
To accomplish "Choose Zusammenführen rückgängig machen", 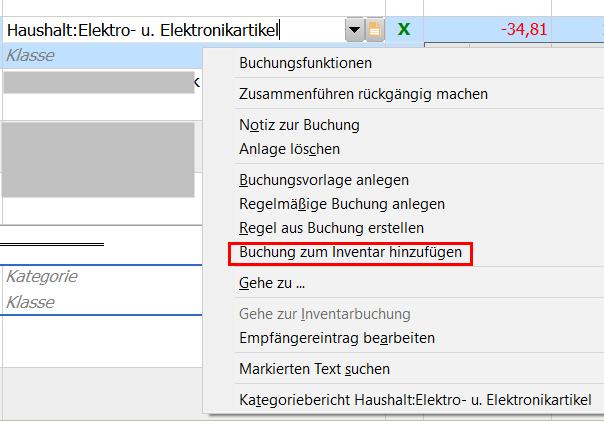I will [363, 94].
